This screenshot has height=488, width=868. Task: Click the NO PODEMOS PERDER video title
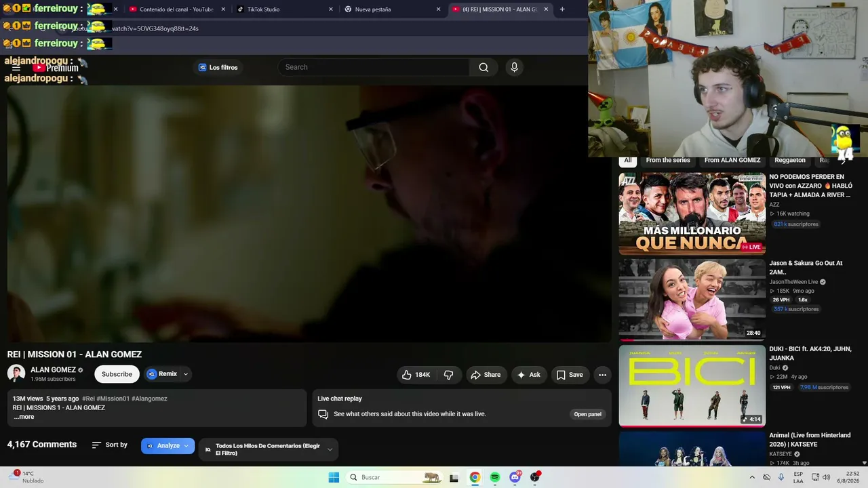[x=811, y=186]
